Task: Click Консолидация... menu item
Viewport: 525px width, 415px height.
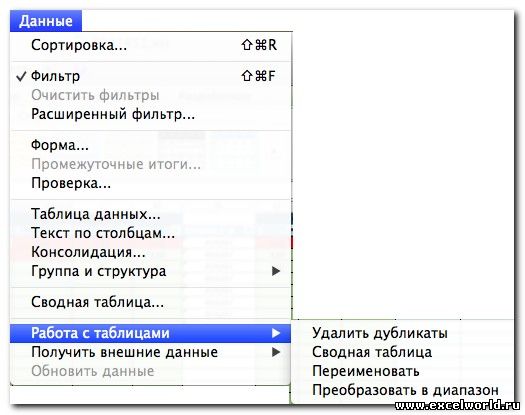Action: click(151, 252)
